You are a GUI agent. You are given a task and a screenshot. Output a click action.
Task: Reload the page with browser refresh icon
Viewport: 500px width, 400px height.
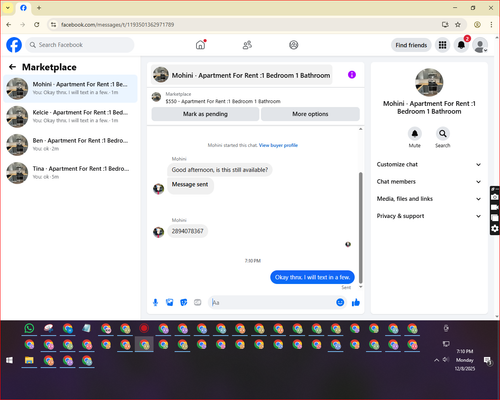37,24
